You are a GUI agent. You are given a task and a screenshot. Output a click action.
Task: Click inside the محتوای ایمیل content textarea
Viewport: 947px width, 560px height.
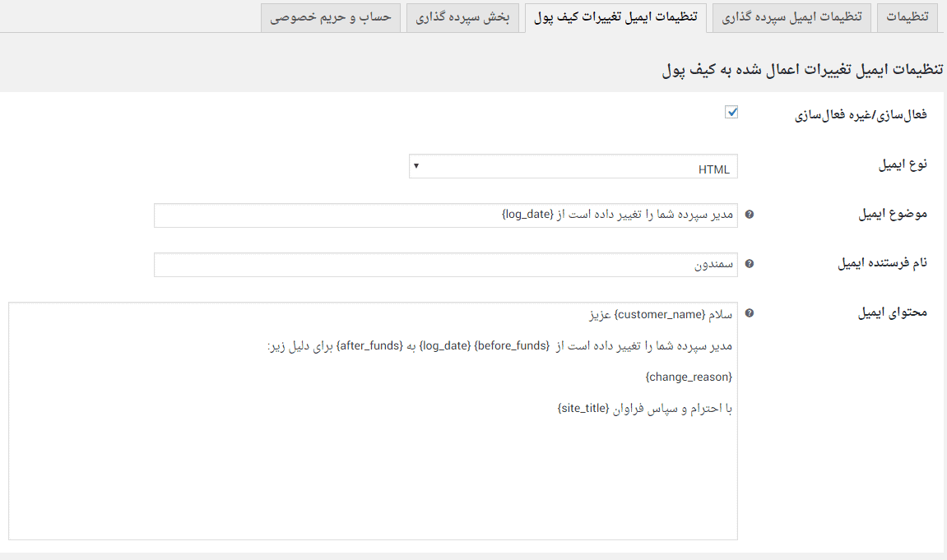click(x=374, y=421)
